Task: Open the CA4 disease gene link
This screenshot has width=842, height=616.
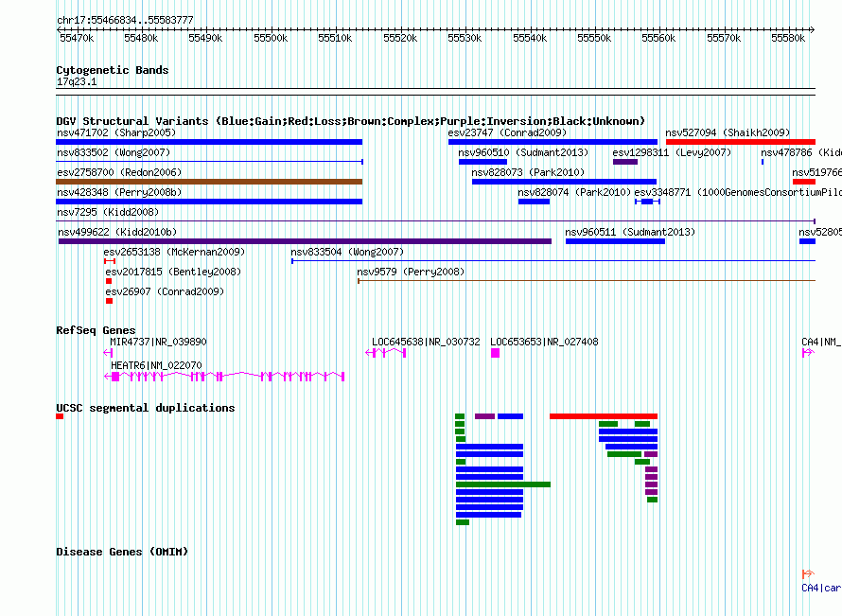Action: [x=821, y=588]
